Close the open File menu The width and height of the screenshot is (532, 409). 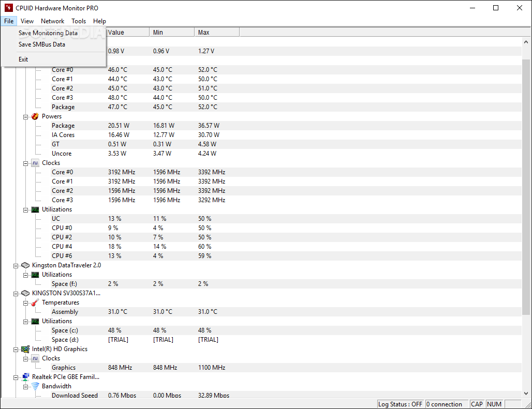point(9,21)
